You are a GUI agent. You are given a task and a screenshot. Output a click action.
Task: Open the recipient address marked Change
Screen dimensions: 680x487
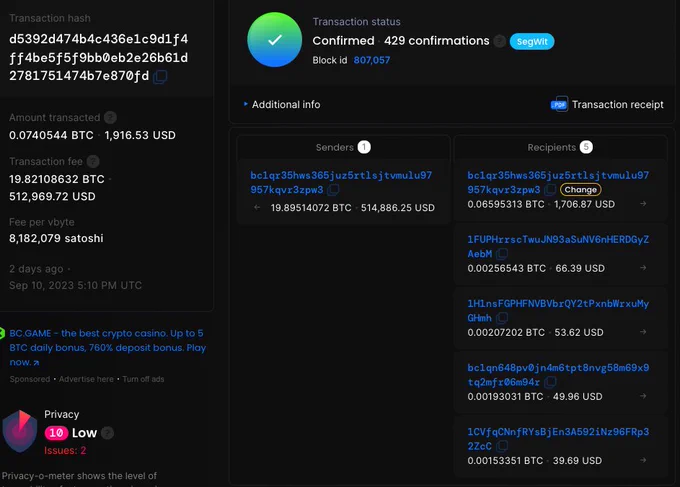point(558,183)
